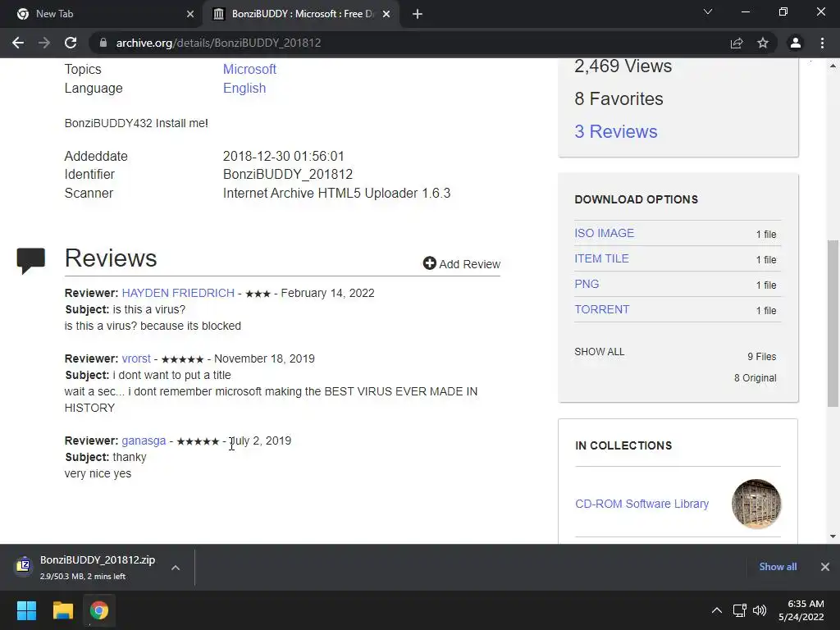Click the volume speaker tray icon
Viewport: 840px width, 630px height.
(x=760, y=610)
